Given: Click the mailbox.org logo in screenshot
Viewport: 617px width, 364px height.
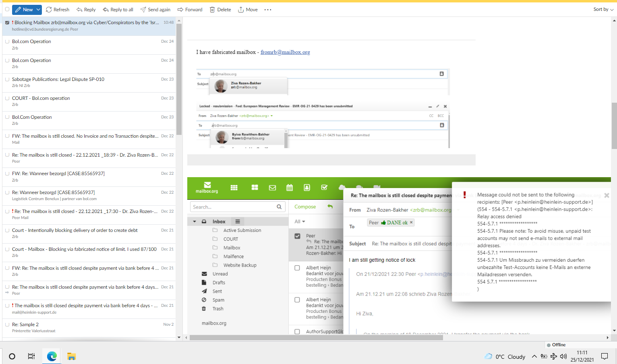Looking at the screenshot, I should pos(207,188).
